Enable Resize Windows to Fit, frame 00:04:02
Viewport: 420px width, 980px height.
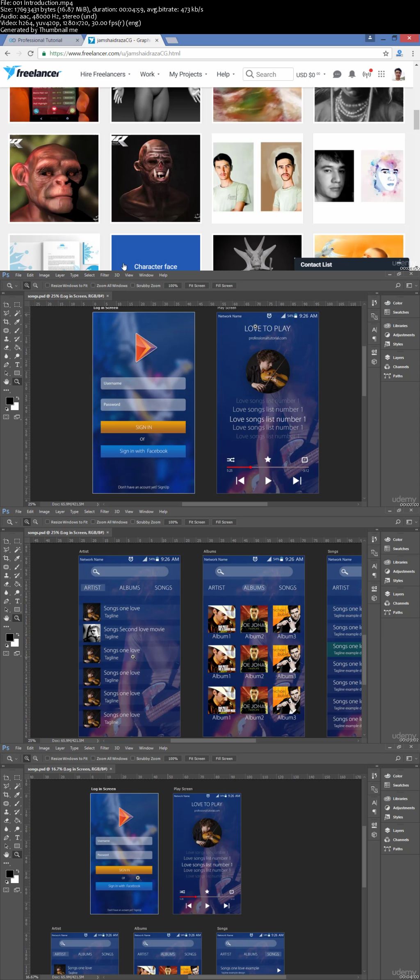(48, 758)
